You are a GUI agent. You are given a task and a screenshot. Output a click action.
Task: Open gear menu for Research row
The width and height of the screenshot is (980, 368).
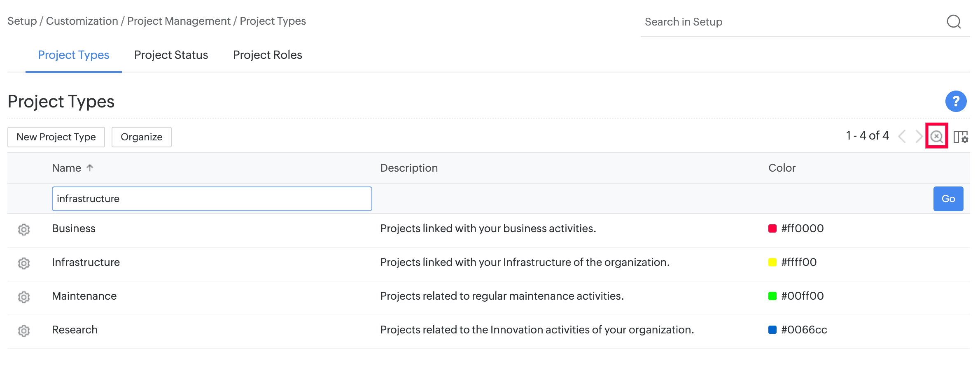point(24,331)
